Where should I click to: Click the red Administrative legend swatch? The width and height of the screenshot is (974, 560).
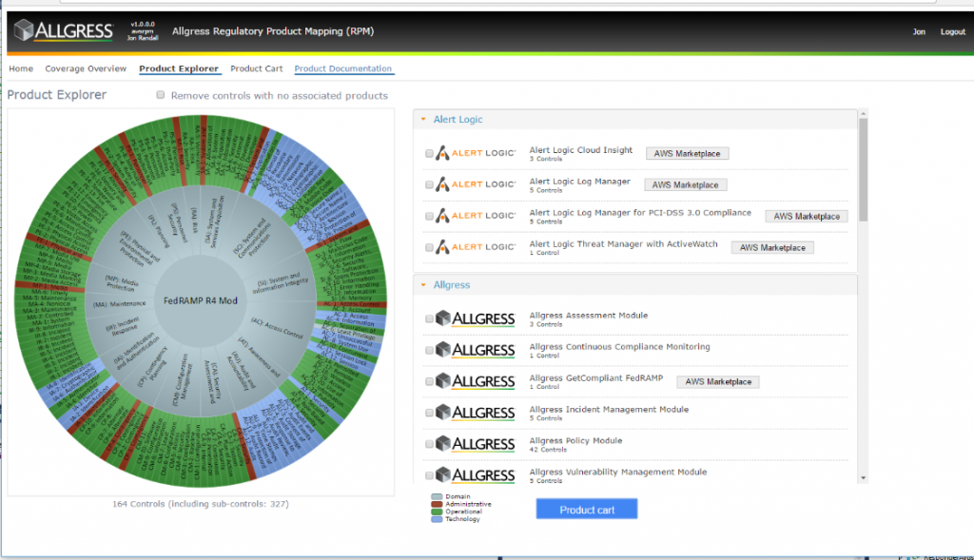coord(437,504)
